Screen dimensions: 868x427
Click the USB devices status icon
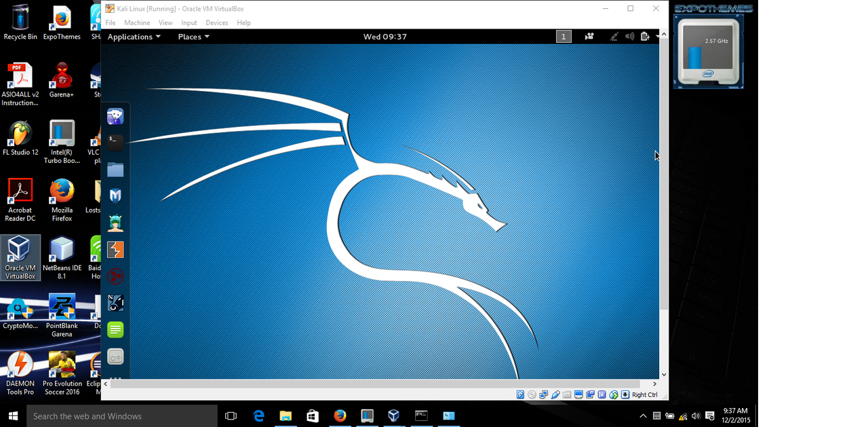click(x=555, y=394)
